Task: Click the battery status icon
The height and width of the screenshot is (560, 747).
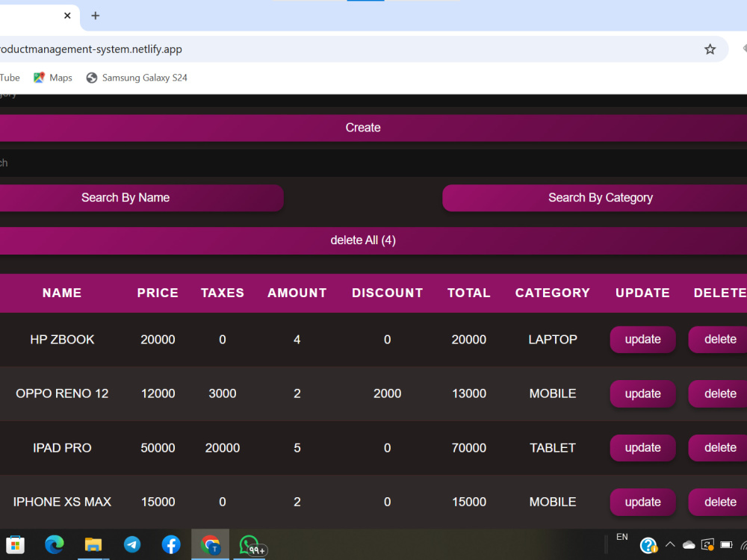Action: 726,545
